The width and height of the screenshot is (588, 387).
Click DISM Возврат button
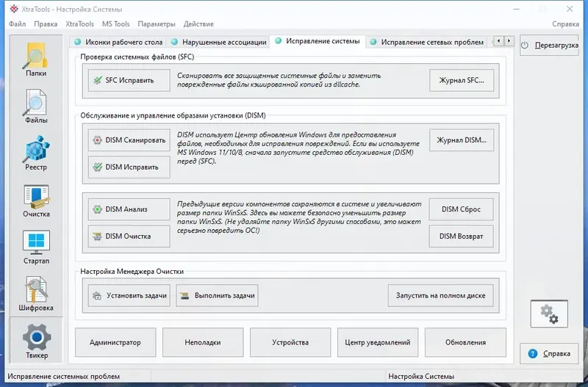(x=462, y=236)
